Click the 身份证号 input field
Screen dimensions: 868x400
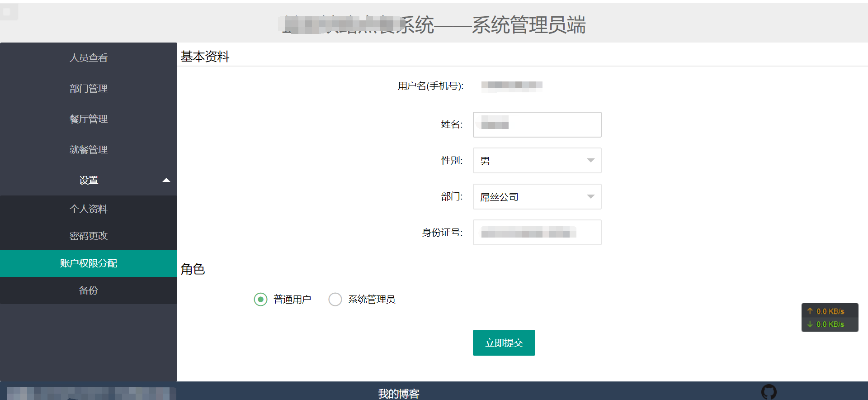[537, 233]
